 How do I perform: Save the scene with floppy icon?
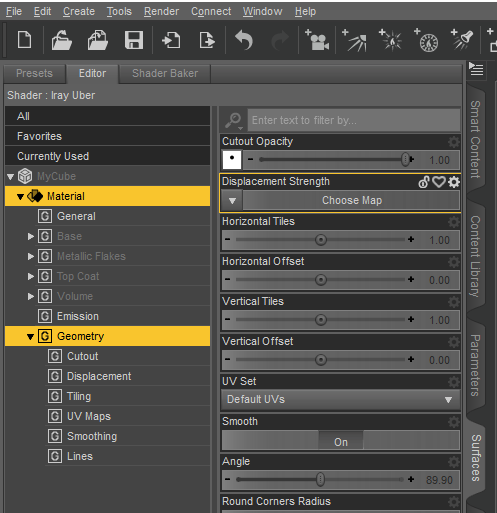pos(134,40)
